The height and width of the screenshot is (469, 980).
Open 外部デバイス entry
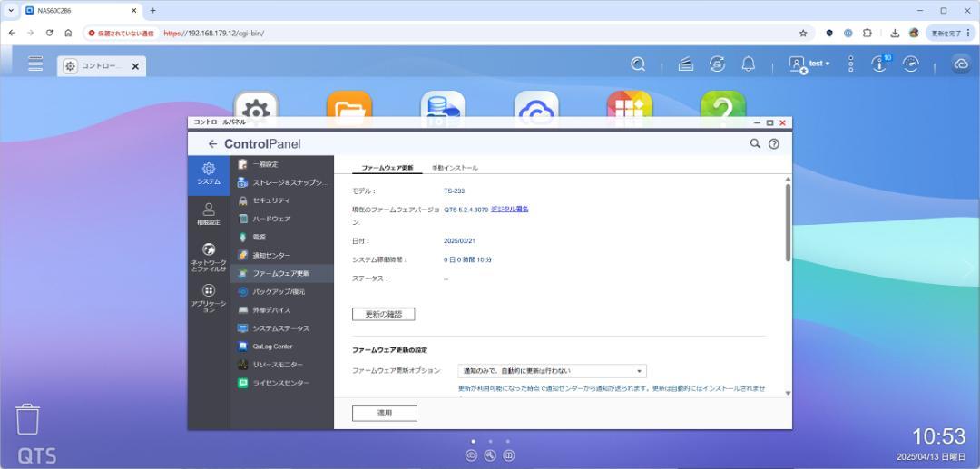[x=282, y=309]
